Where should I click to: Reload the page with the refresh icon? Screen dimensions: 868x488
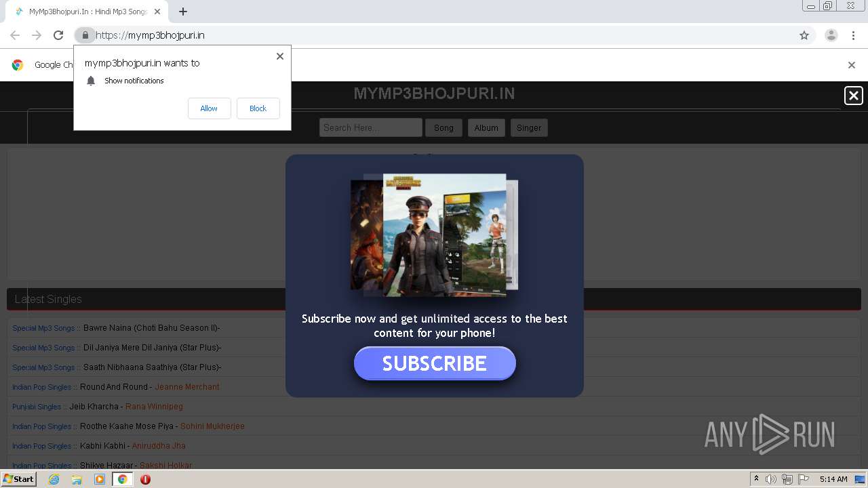58,35
